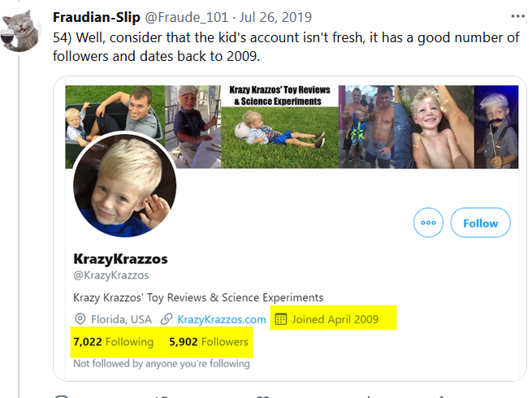Open the Fraudian-Slip display name
The image size is (532, 398).
97,17
